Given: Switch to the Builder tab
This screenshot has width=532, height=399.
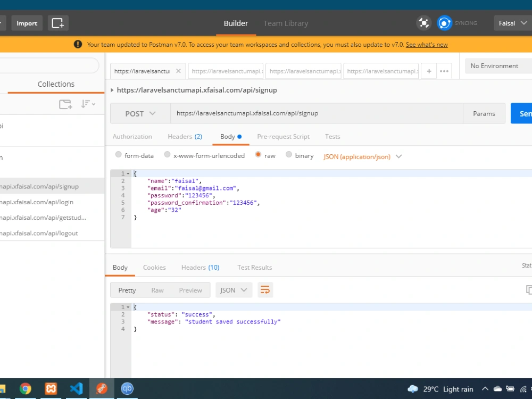Looking at the screenshot, I should [236, 23].
